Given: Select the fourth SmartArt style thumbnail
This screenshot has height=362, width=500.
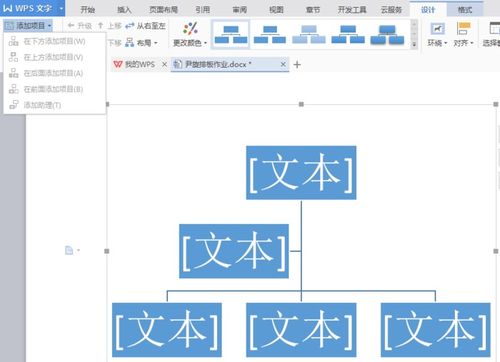Looking at the screenshot, I should [x=348, y=34].
